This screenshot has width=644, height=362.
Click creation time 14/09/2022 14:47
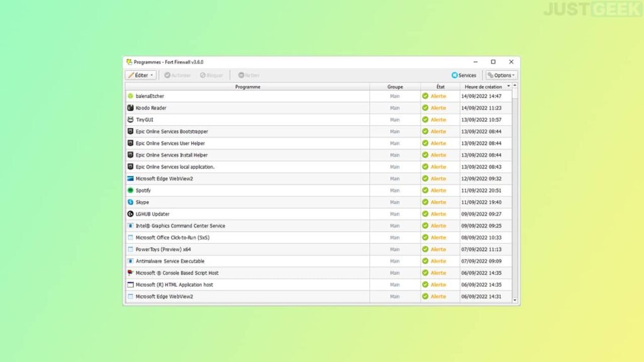coord(481,96)
